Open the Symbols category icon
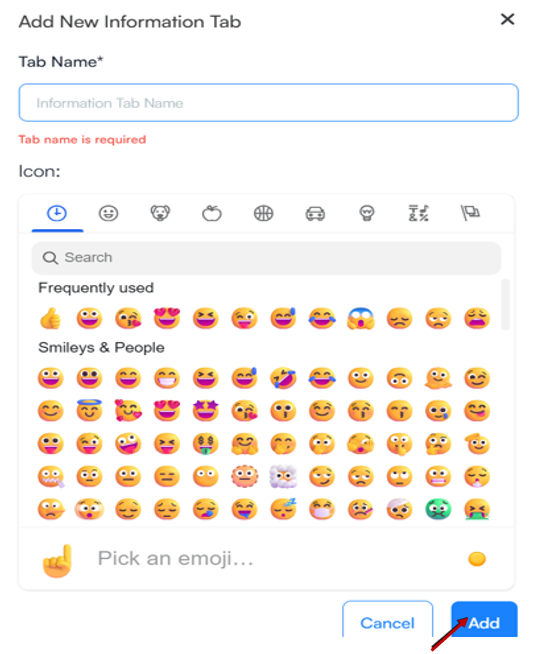Screen dimensions: 541x654 (418, 213)
